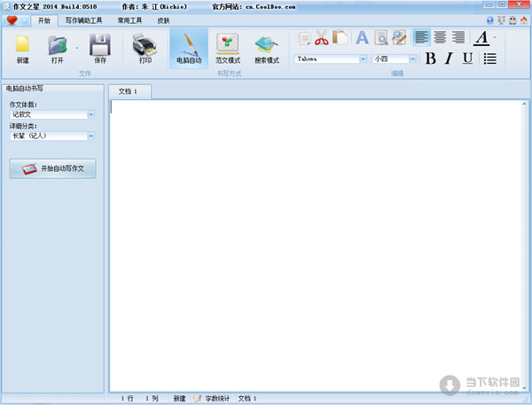532x405 pixels.
Task: Open the 常用工具 ribbon tab
Action: pos(129,20)
